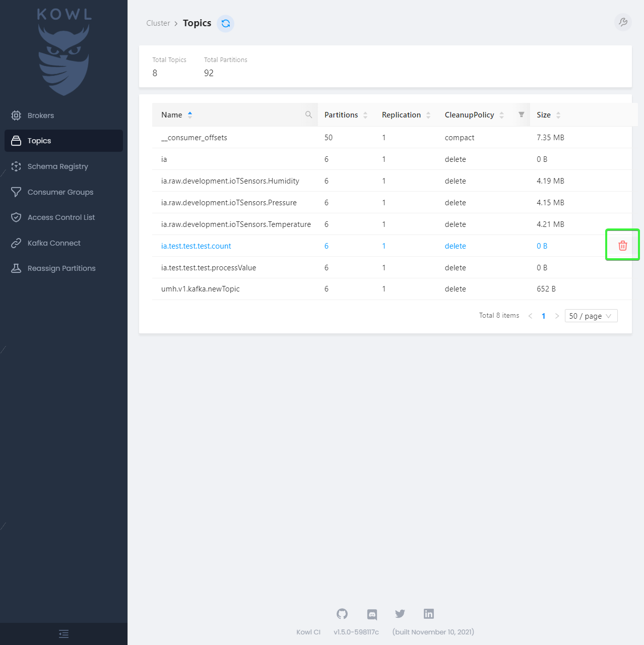Collapse the sidebar using the bottom toggle
644x645 pixels.
tap(63, 634)
